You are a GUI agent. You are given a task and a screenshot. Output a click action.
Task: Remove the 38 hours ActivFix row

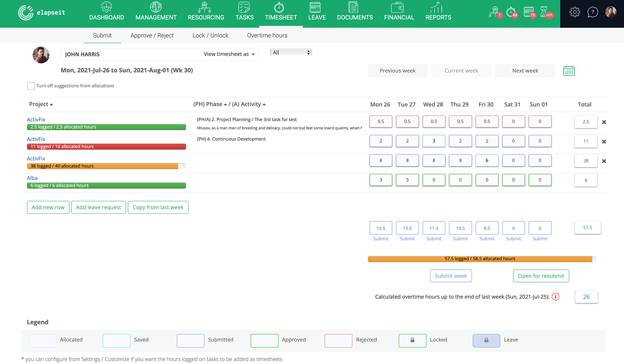[x=604, y=161]
